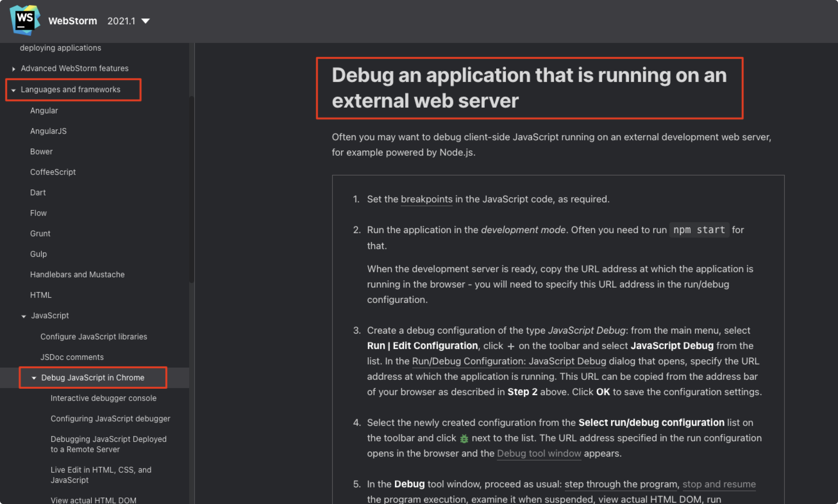Open Run/Debug Configuration: JavaScript Debug link
The height and width of the screenshot is (504, 838).
point(508,361)
